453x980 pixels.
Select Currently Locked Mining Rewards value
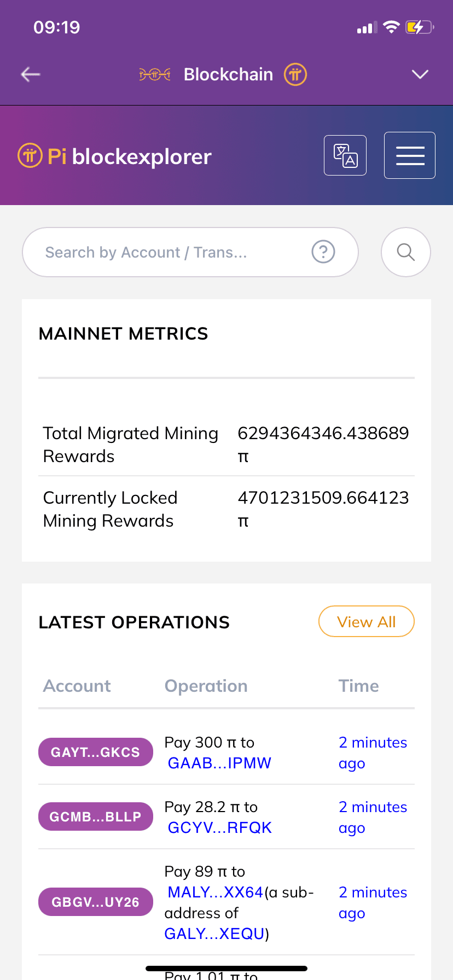(x=323, y=509)
